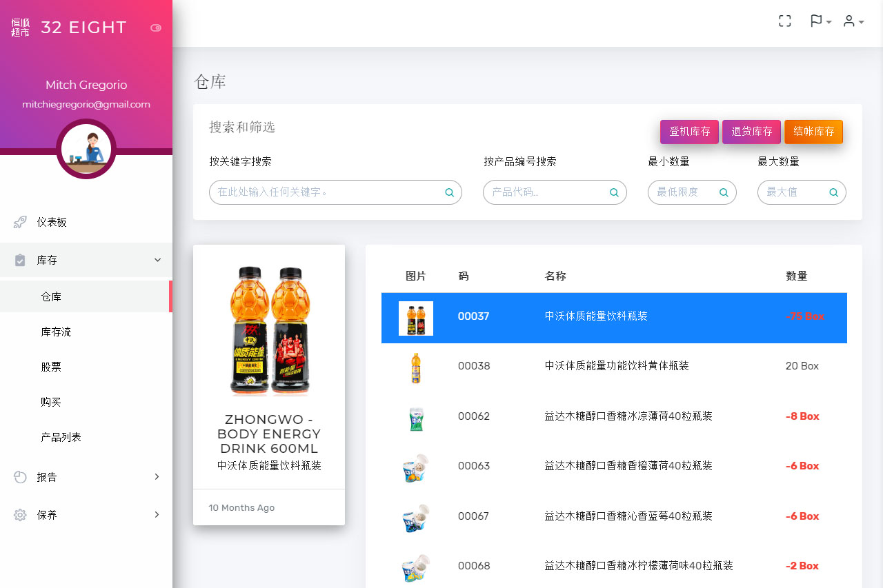
Task: Focus the 最低限度 minimum quantity field
Action: coord(692,192)
